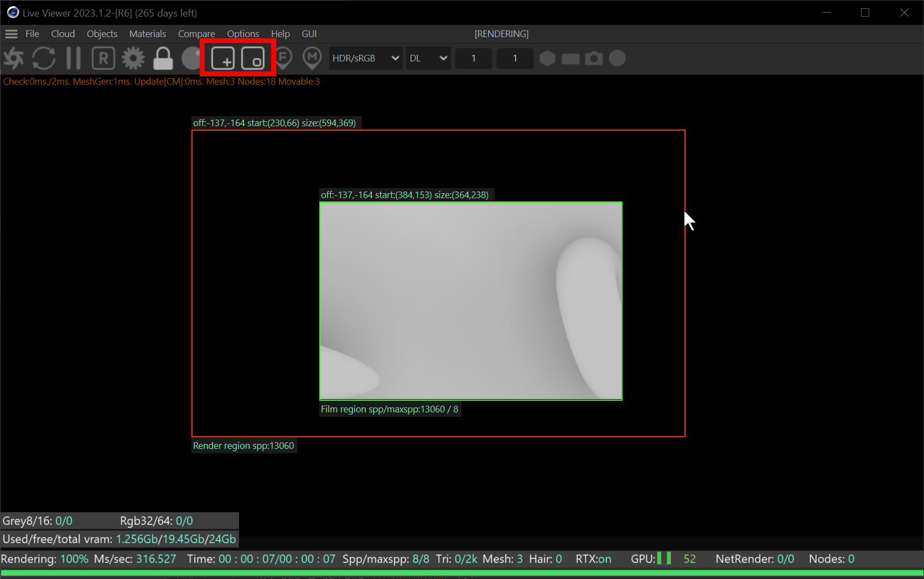The image size is (924, 579).
Task: Toggle the lock resolution padlock icon
Action: pyautogui.click(x=163, y=58)
